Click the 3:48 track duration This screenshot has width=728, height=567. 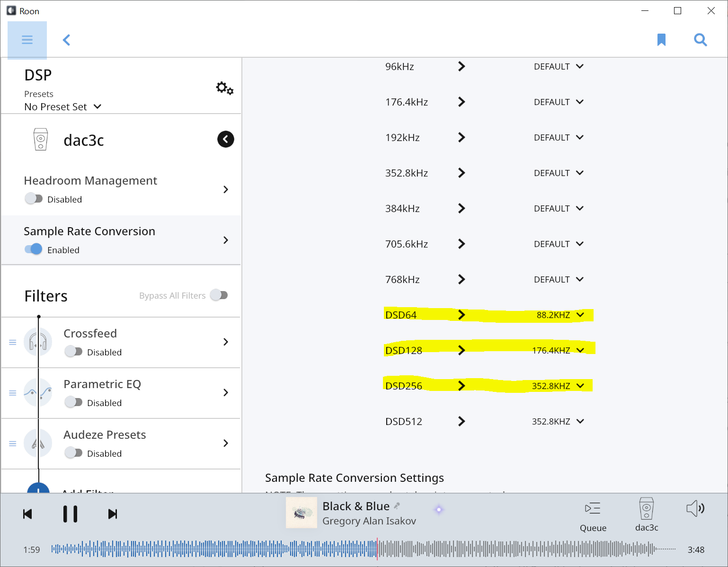pyautogui.click(x=696, y=550)
